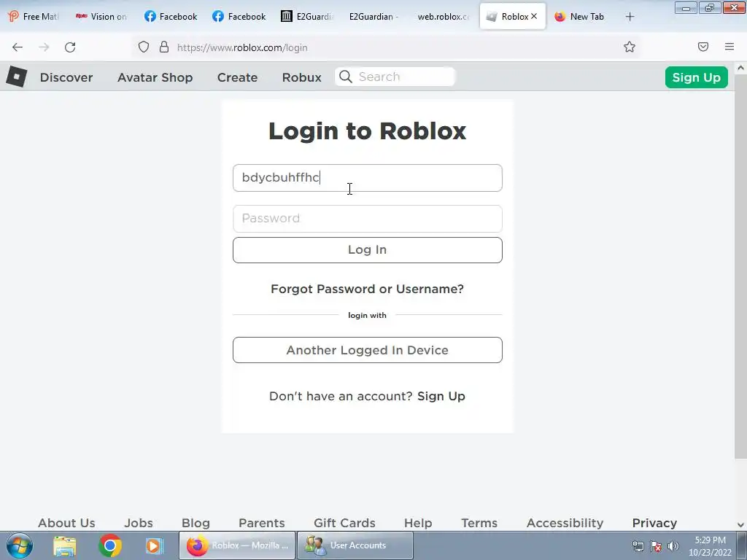This screenshot has height=560, width=747.
Task: Switch to the Free Mat tab
Action: click(x=34, y=17)
